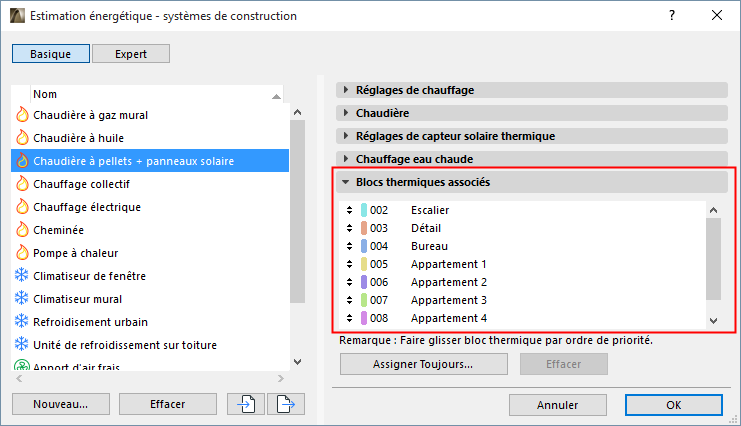Click the drag handle arrows for 005 Appartement 1
Screen dimensions: 741x426
[x=349, y=264]
